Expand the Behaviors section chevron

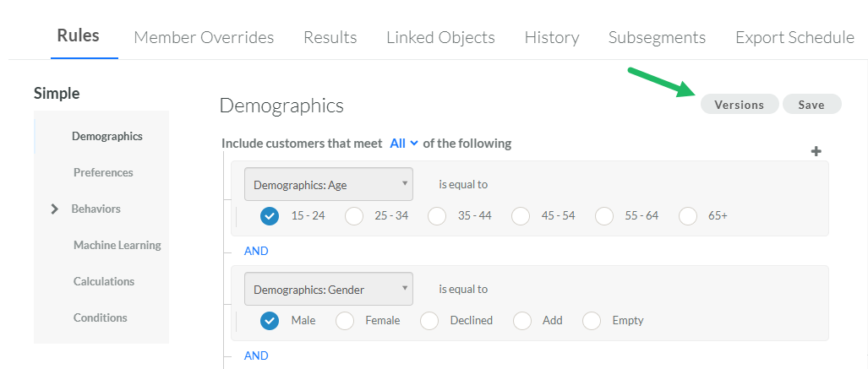click(x=55, y=209)
